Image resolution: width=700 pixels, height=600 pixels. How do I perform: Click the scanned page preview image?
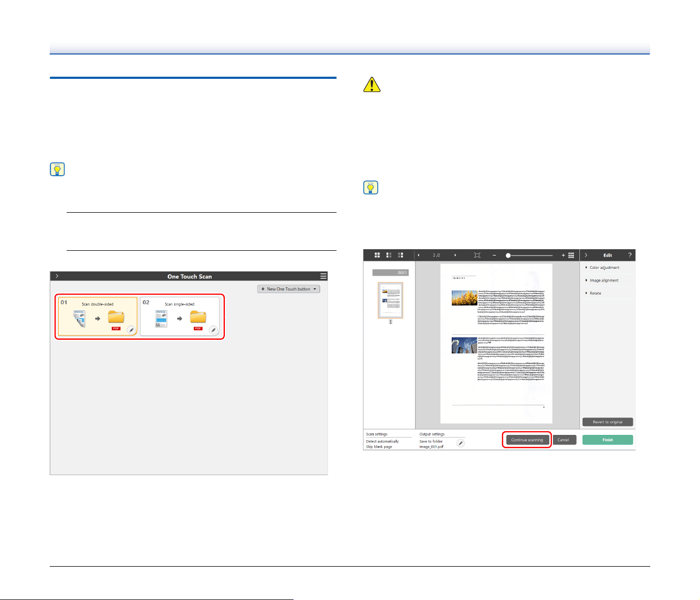[x=496, y=343]
